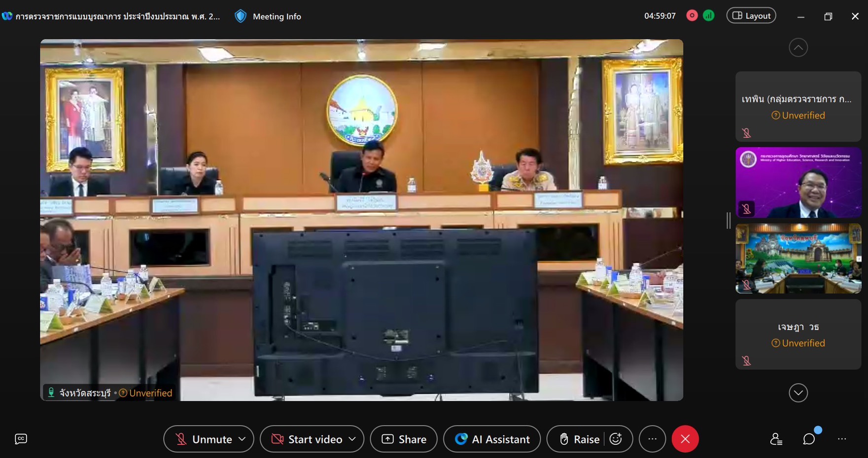Open the participants panel icon

click(776, 439)
